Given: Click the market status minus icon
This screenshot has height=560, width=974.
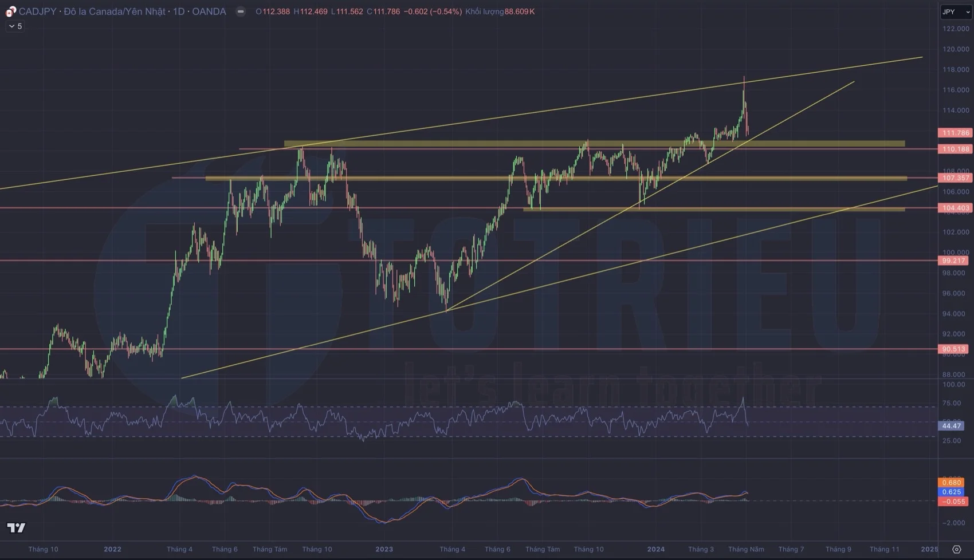Looking at the screenshot, I should (241, 11).
